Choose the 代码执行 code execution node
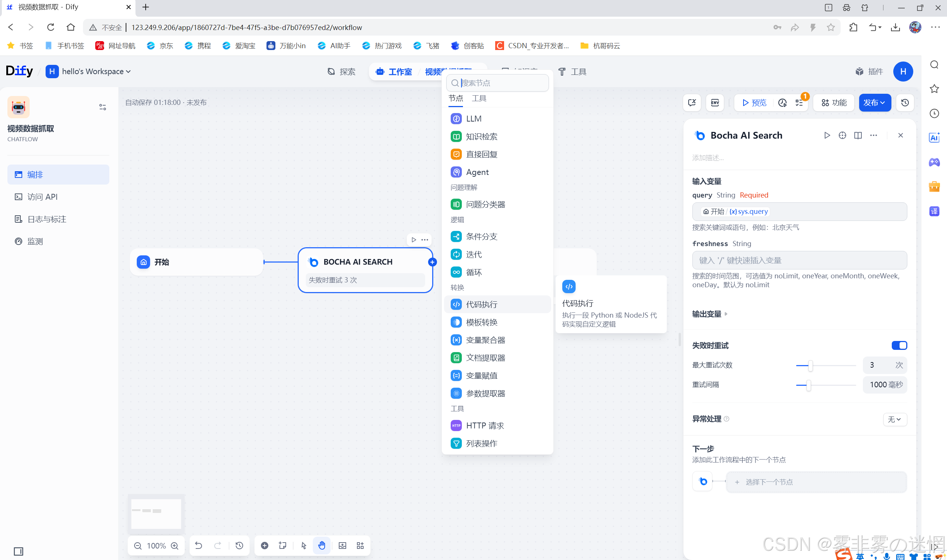Viewport: 947px width, 560px height. coord(497,304)
